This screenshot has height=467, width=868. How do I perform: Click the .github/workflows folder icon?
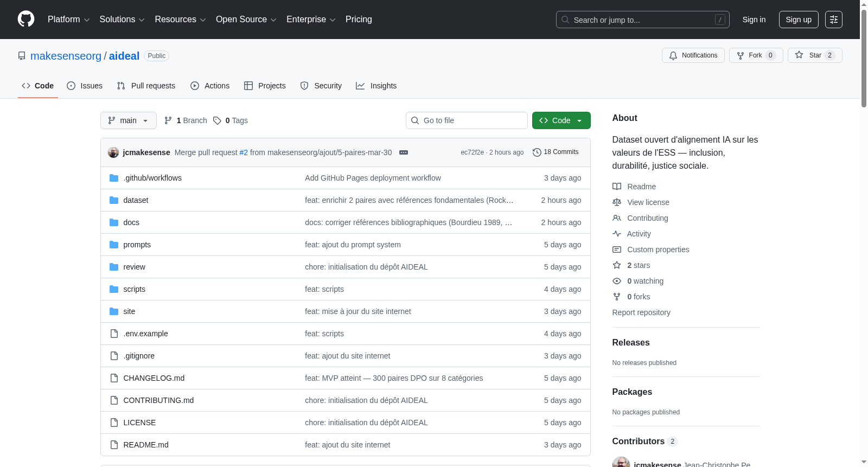(114, 178)
